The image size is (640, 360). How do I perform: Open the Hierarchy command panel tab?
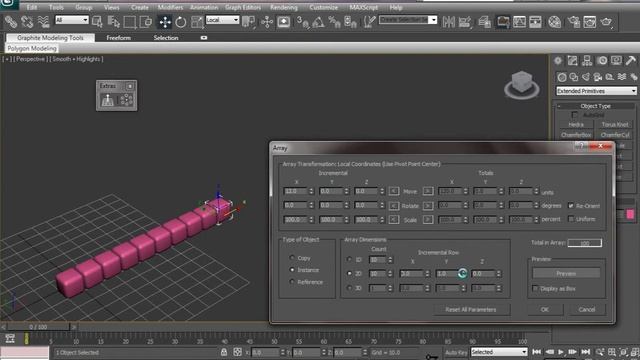click(x=587, y=61)
